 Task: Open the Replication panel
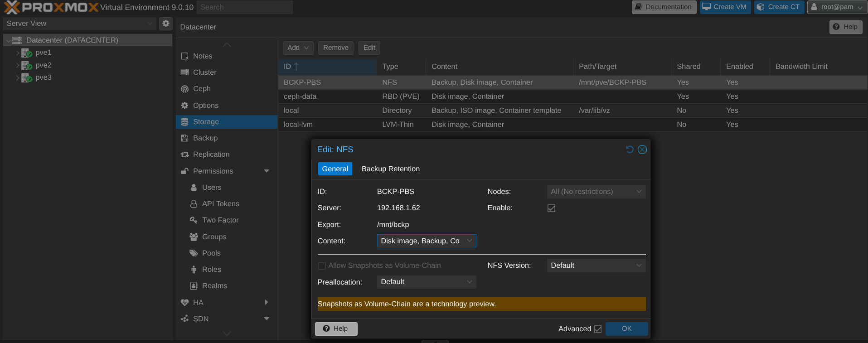click(x=211, y=155)
